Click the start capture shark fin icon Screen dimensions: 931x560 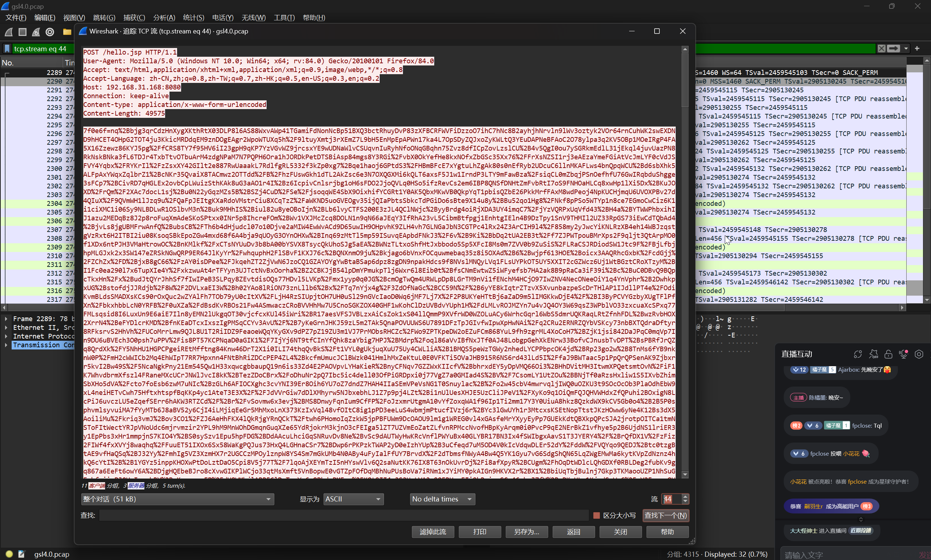pyautogui.click(x=9, y=32)
